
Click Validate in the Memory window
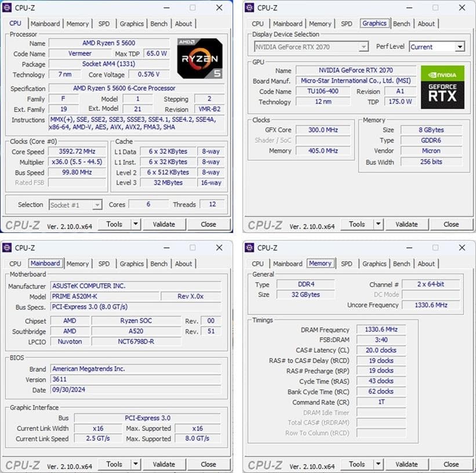point(407,464)
